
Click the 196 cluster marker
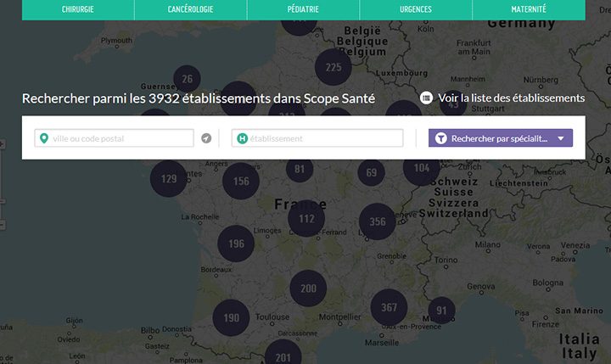236,244
